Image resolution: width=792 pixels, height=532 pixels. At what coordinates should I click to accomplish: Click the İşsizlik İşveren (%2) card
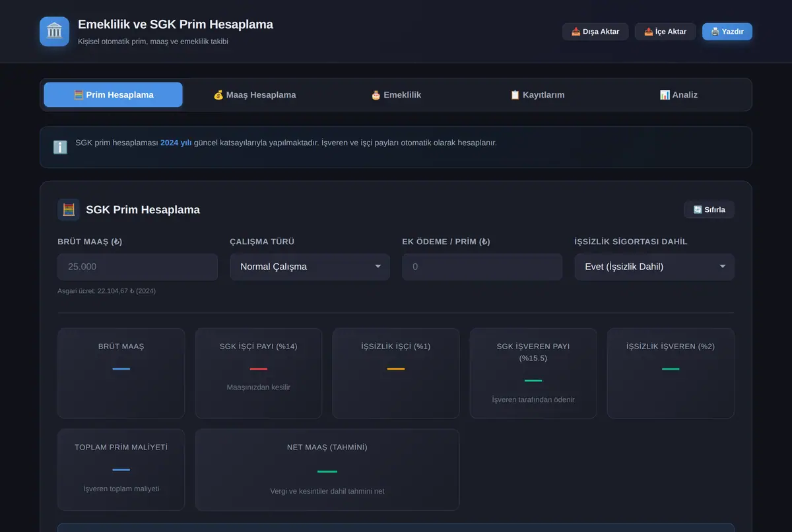tap(671, 374)
